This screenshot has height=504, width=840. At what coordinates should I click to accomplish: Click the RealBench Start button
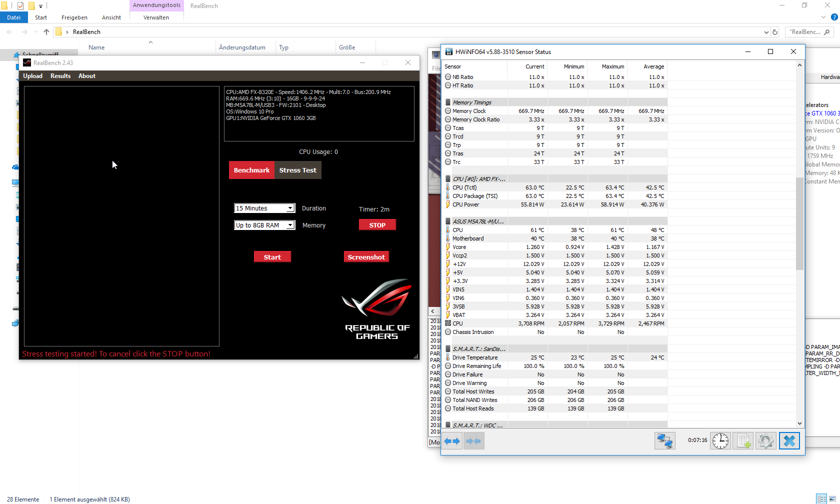(x=272, y=257)
